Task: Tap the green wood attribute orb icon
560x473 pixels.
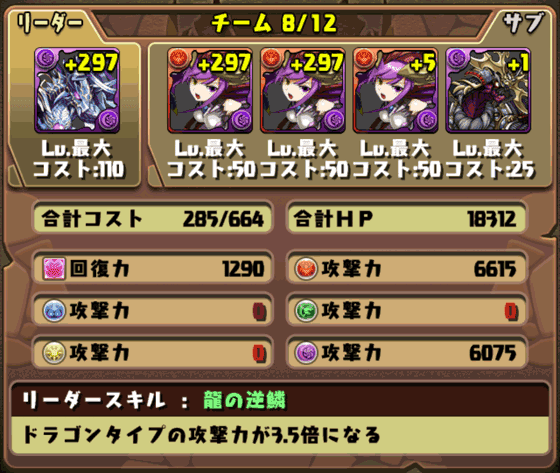Action: [x=306, y=310]
